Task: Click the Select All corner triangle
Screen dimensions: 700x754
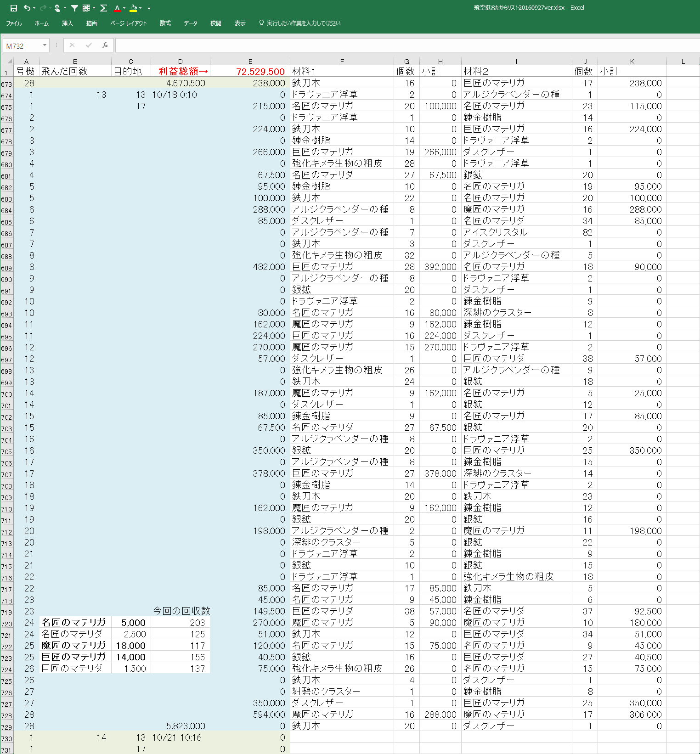Action: tap(8, 62)
